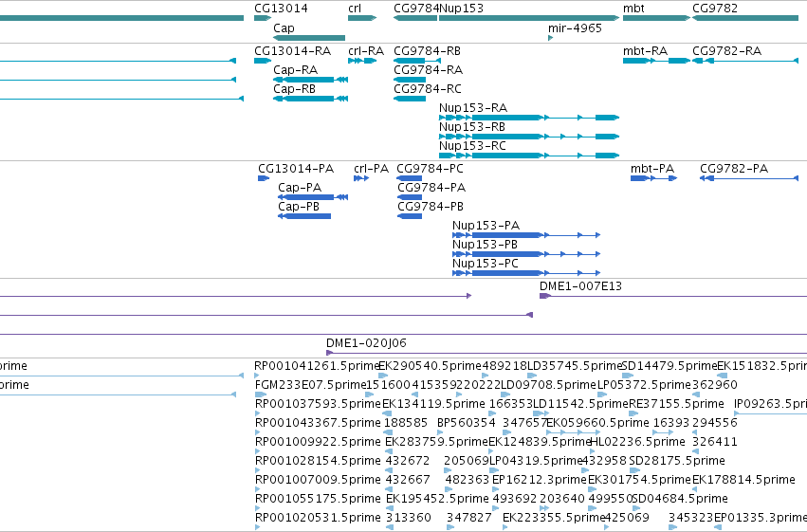Open the CG9784-RB transcript label
Image resolution: width=807 pixels, height=532 pixels.
427,51
